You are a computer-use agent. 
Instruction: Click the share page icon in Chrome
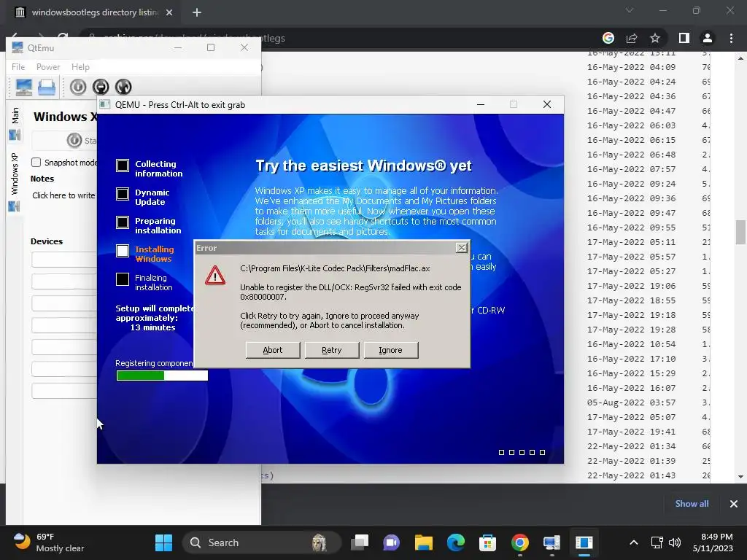click(x=632, y=38)
